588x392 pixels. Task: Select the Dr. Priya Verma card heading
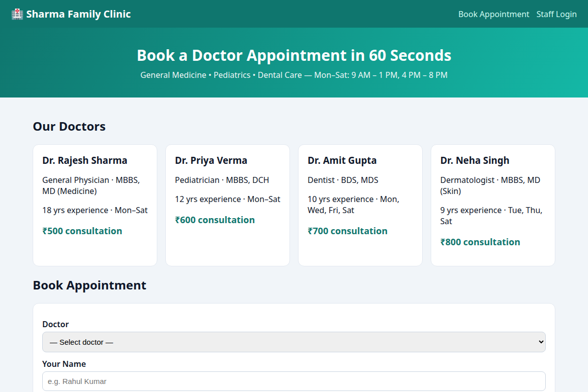pyautogui.click(x=211, y=160)
